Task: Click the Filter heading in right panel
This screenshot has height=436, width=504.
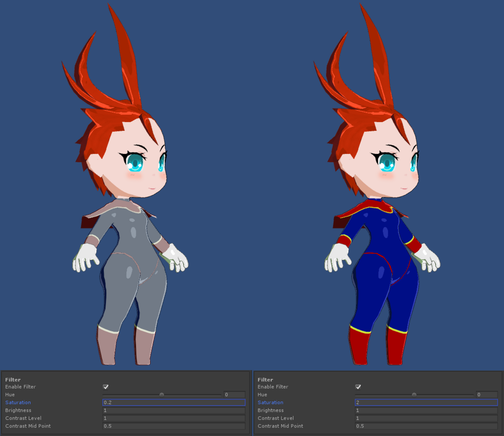Action: point(265,379)
